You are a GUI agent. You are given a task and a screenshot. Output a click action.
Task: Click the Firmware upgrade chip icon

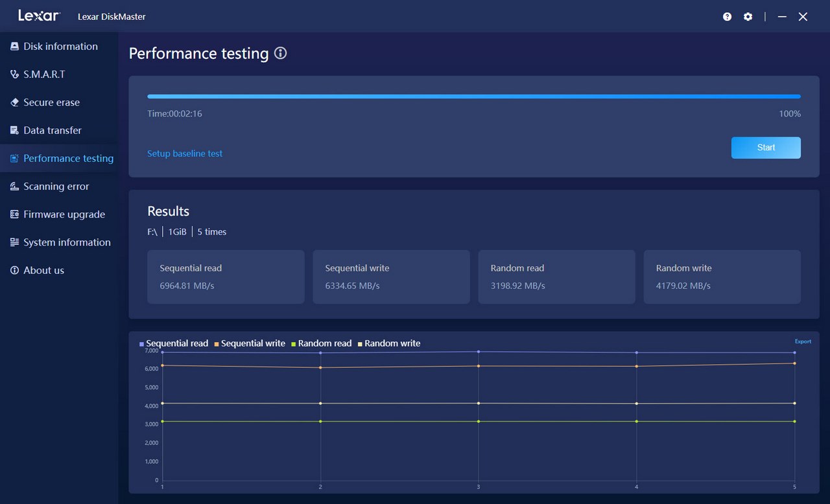click(x=14, y=214)
